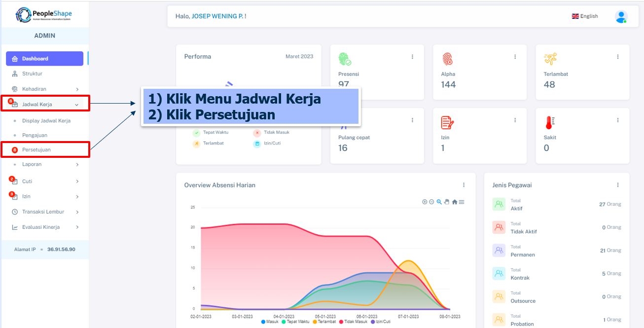Click the Alpha red fingerprint icon
The image size is (644, 328).
[447, 59]
